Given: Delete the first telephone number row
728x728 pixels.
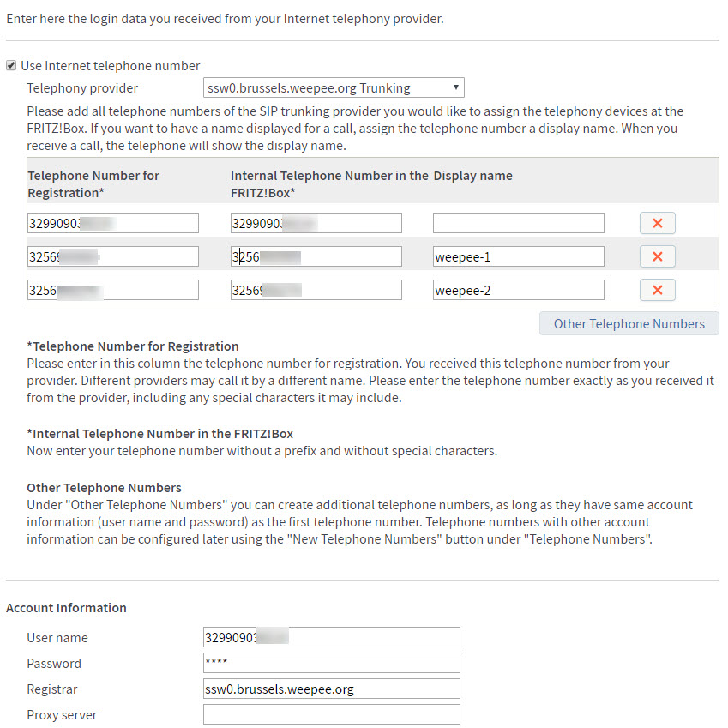Looking at the screenshot, I should 657,223.
